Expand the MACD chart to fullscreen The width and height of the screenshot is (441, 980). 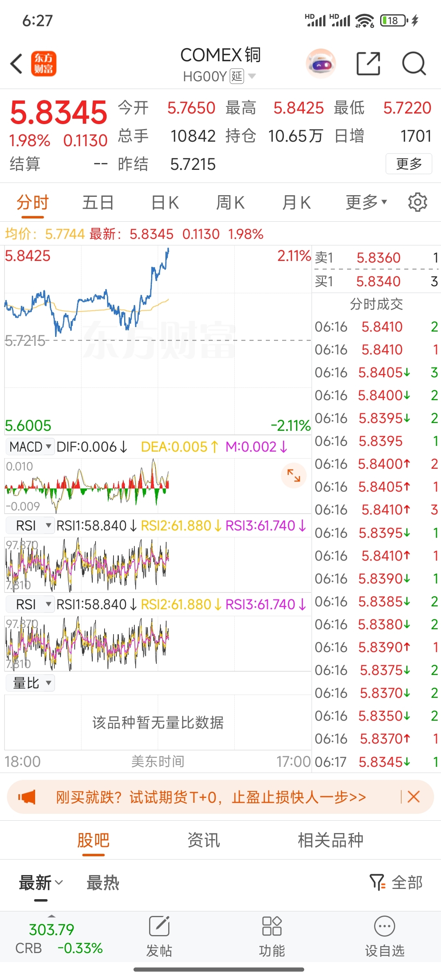tap(294, 475)
